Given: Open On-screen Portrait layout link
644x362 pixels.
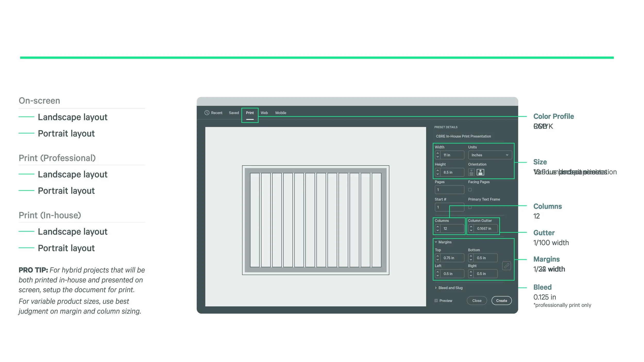Looking at the screenshot, I should [x=66, y=134].
